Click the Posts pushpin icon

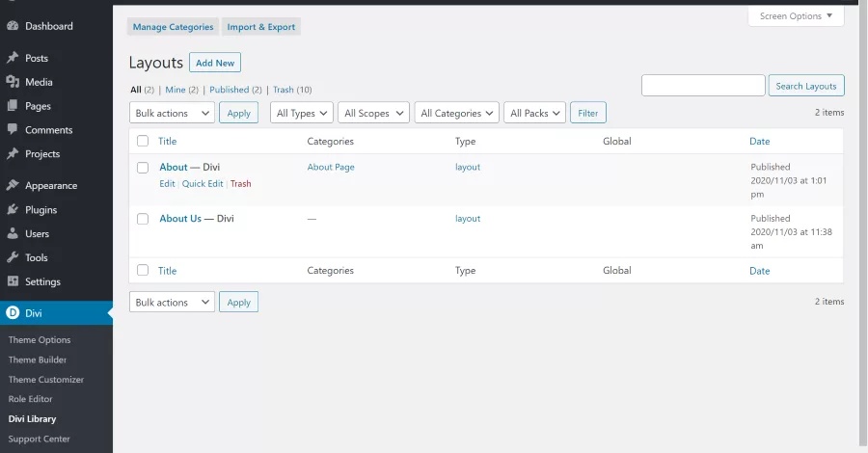[x=13, y=58]
